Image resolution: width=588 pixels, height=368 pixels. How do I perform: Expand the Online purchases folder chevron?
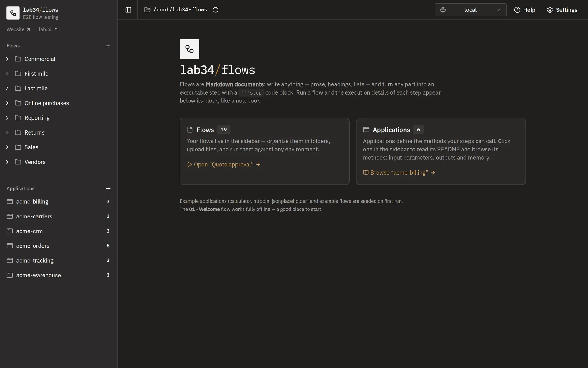click(7, 103)
